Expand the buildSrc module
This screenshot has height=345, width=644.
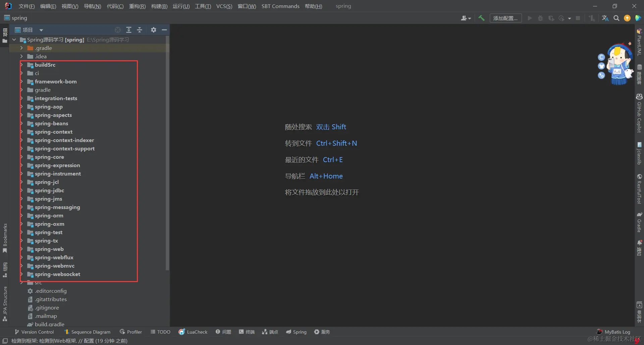tap(21, 65)
